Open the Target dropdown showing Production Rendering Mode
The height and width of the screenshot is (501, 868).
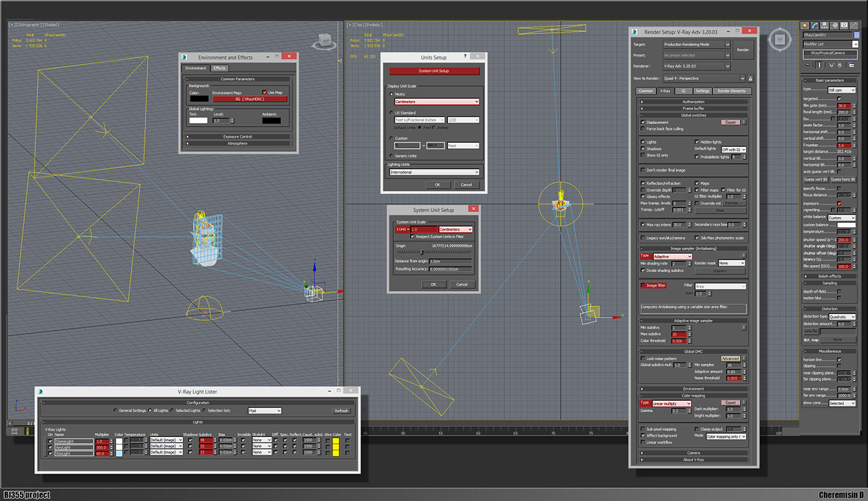pyautogui.click(x=697, y=44)
